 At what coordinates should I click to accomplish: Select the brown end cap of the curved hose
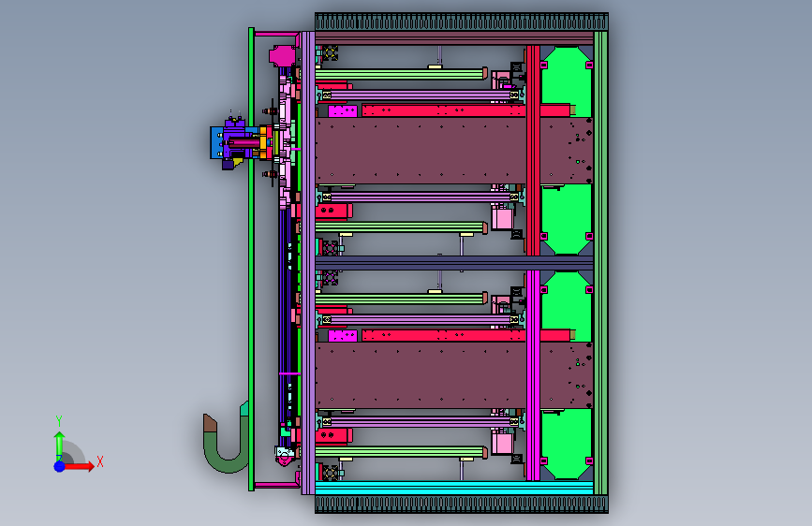point(210,423)
